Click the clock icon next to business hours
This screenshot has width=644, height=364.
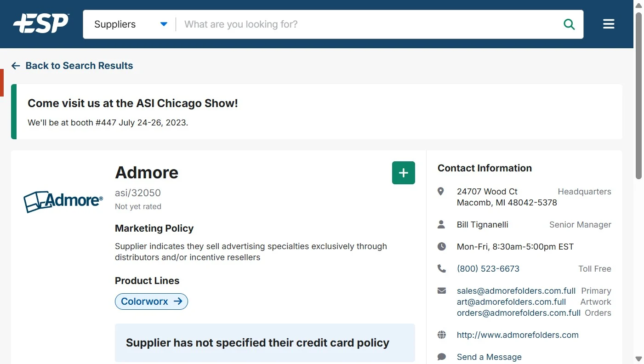click(442, 246)
